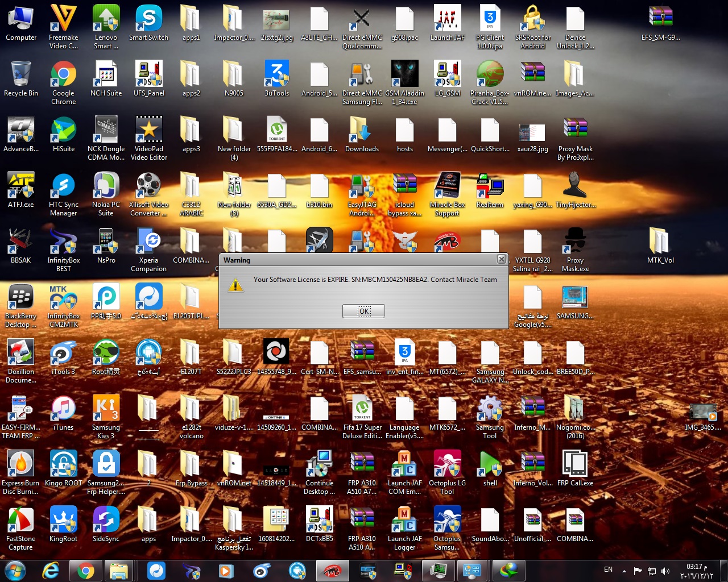Select the Downloads folder shortcut
The image size is (728, 582).
[x=362, y=135]
